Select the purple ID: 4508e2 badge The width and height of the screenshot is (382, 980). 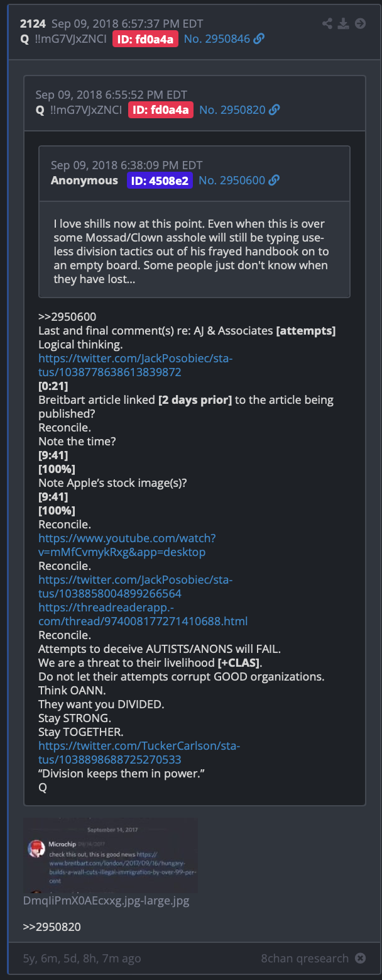point(160,181)
